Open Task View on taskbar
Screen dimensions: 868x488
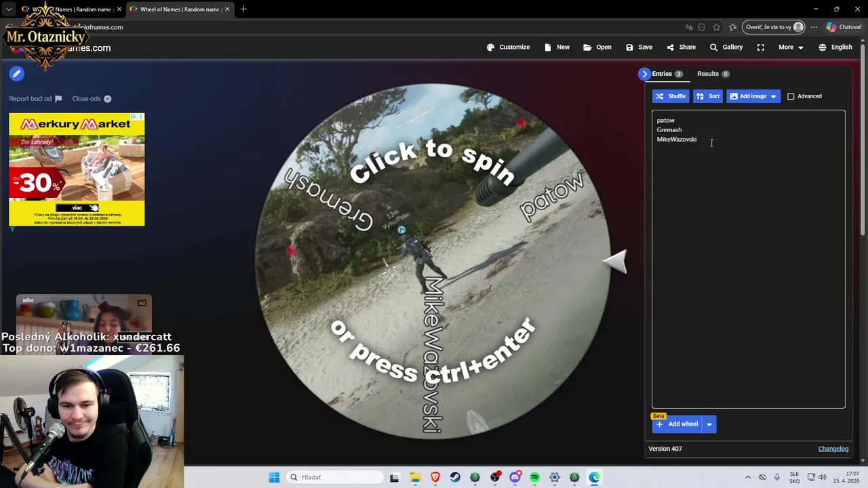(395, 477)
